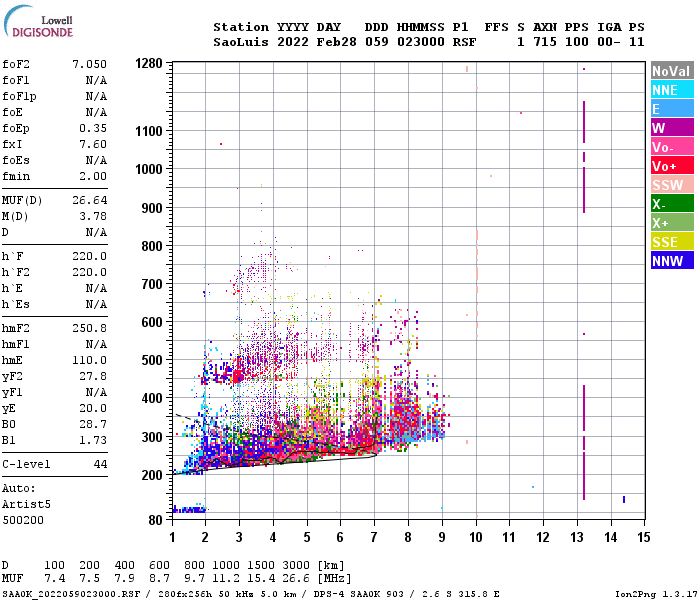Click the pink SSW echo column near 10 MHz

477,283
